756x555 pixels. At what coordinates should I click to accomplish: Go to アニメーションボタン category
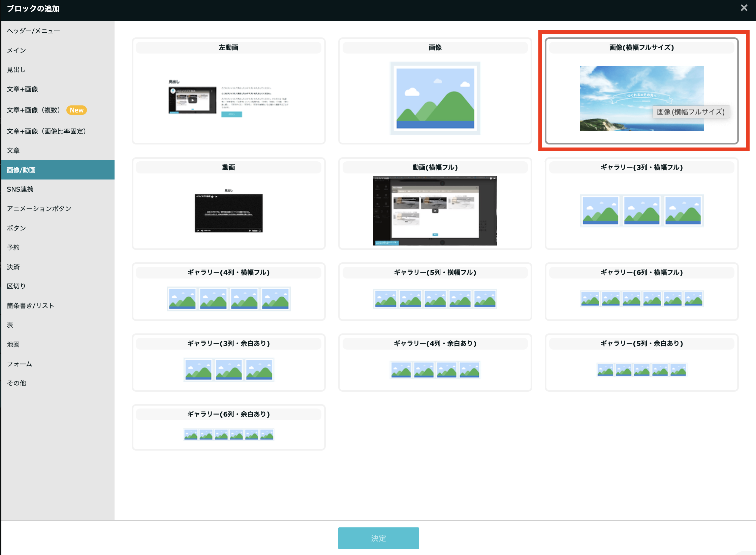[x=39, y=208]
